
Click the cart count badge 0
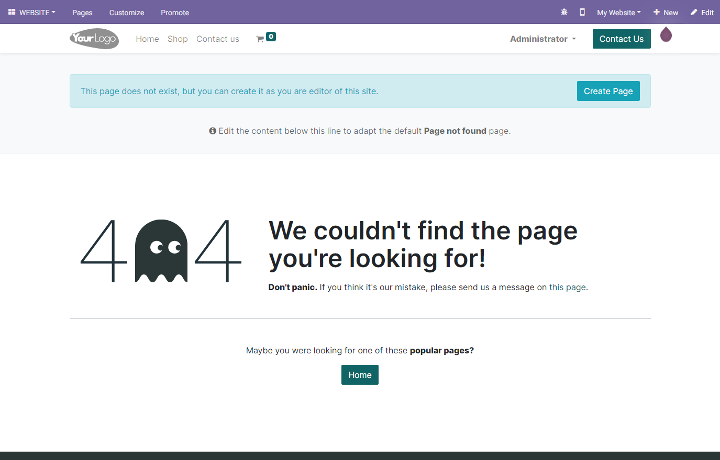[271, 36]
